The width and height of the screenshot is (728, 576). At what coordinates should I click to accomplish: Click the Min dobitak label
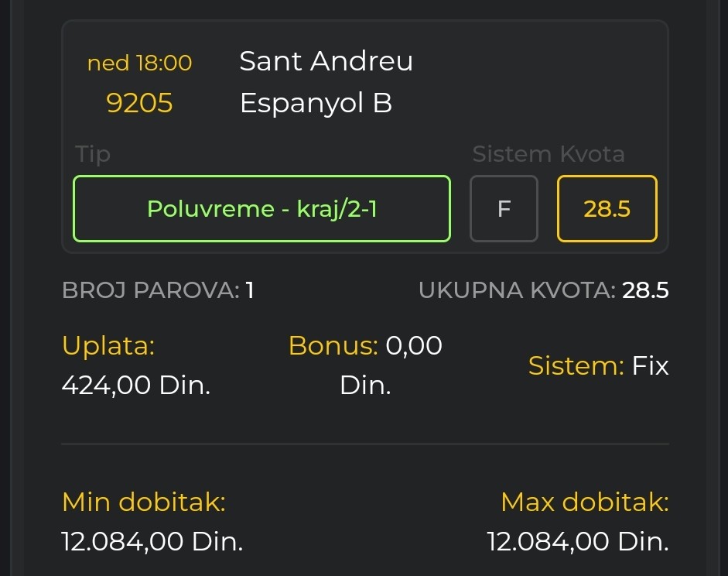tap(143, 502)
